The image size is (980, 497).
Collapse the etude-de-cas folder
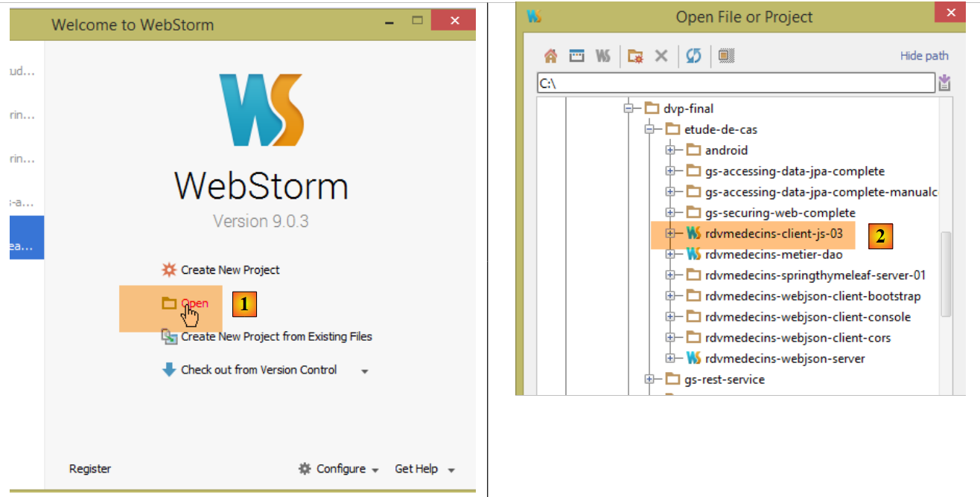(649, 129)
